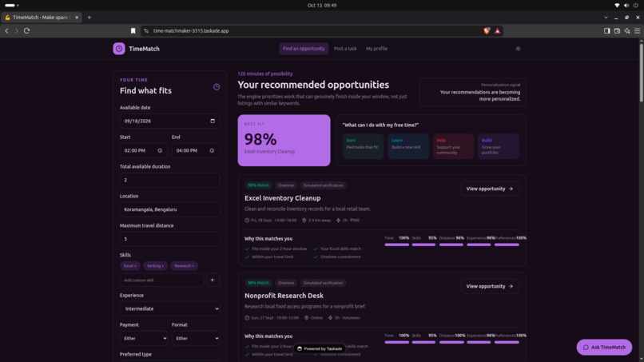Click the Nonprofit Research Desk title
Image resolution: width=644 pixels, height=362 pixels.
coord(284,296)
